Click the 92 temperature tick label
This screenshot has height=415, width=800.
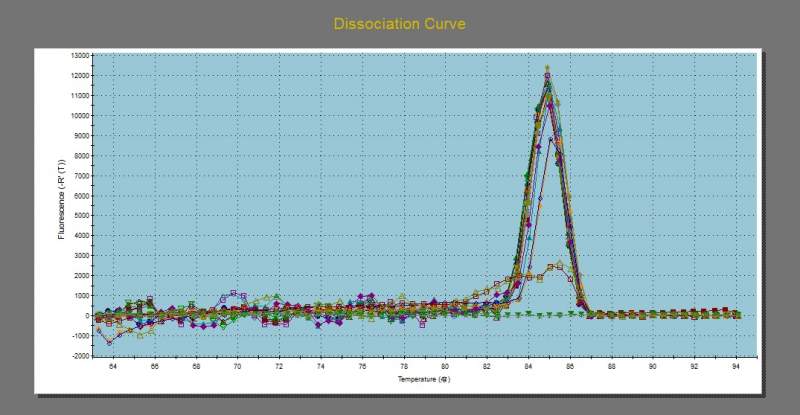click(694, 366)
